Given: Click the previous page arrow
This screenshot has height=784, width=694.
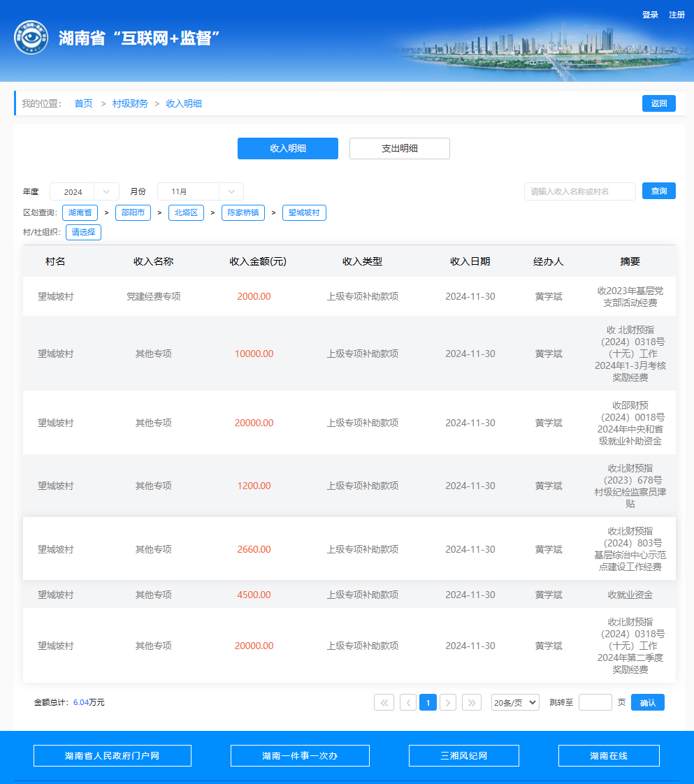Looking at the screenshot, I should tap(408, 702).
